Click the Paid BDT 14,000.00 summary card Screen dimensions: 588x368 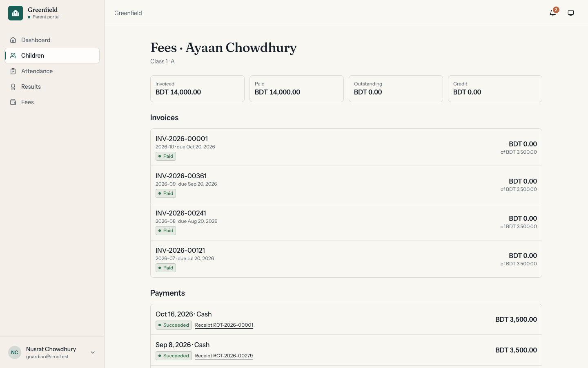coord(296,89)
